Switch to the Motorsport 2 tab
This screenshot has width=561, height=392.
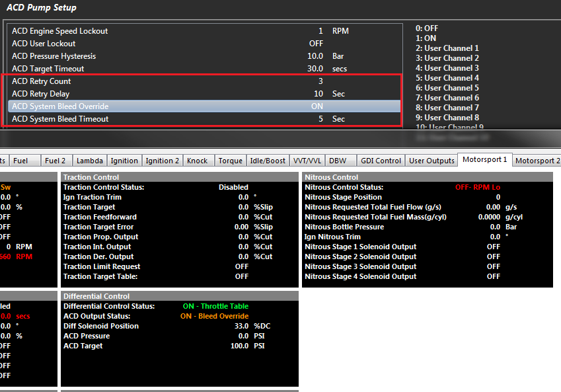(x=537, y=160)
